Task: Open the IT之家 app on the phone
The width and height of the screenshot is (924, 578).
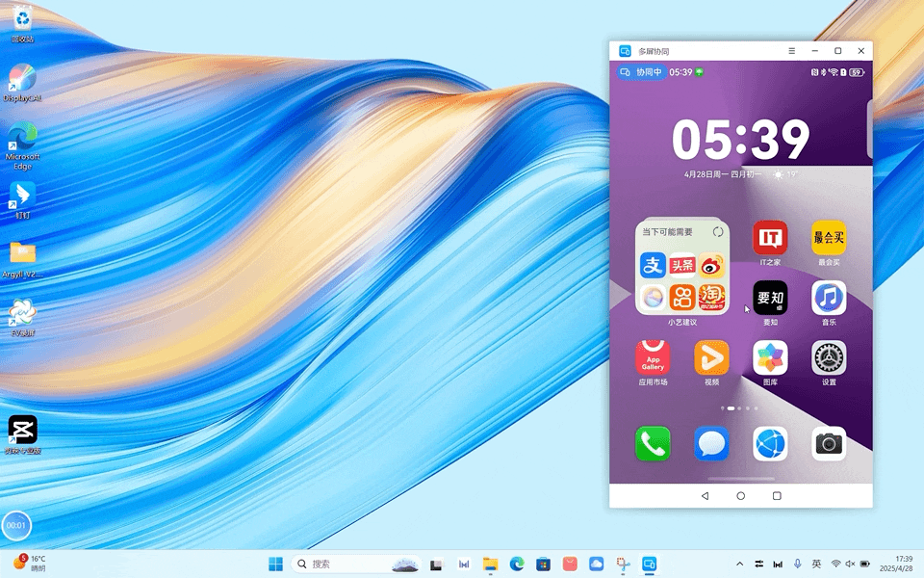Action: tap(769, 238)
